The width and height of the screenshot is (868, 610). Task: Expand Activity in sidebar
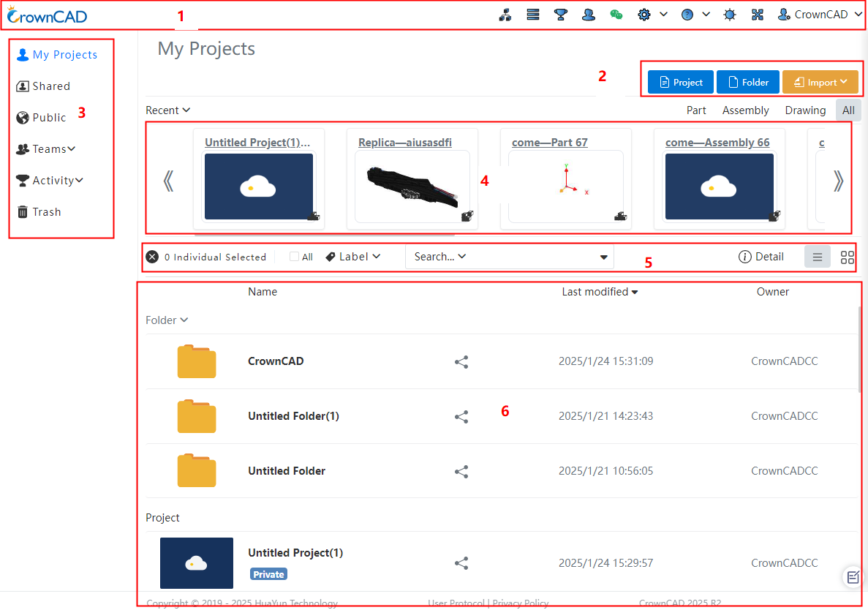pos(50,181)
